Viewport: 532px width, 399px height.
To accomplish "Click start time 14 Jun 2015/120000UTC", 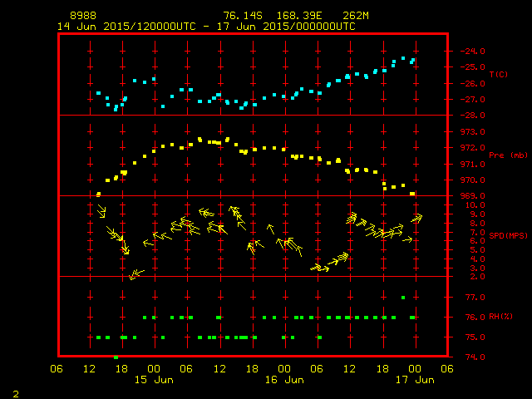I will [x=126, y=27].
